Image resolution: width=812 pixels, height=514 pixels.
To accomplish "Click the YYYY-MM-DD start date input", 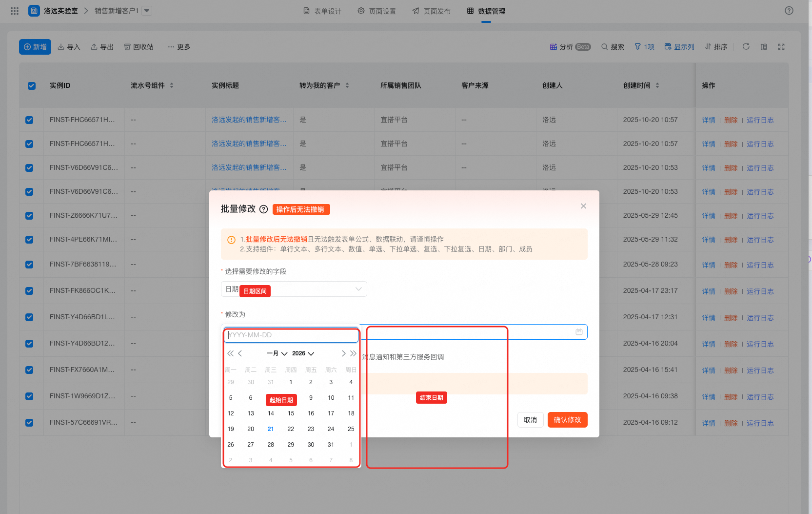I will pos(291,335).
